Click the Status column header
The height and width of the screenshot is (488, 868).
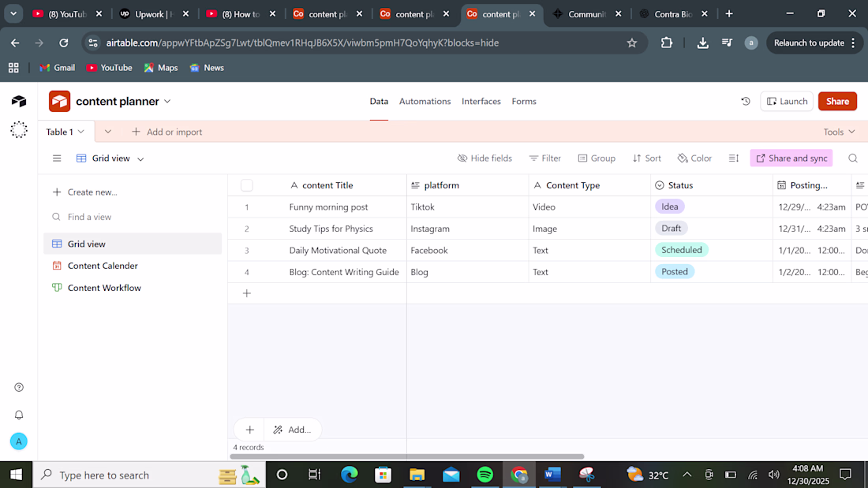click(x=711, y=185)
